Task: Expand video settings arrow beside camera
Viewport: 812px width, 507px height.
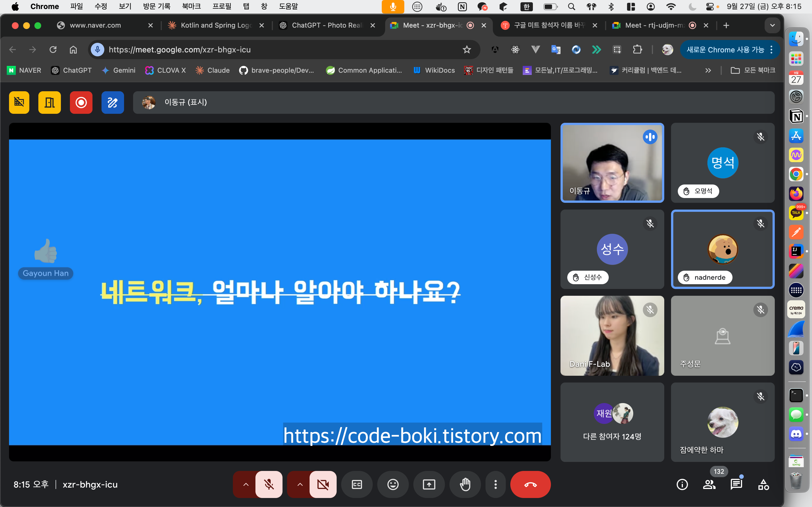Action: [300, 484]
